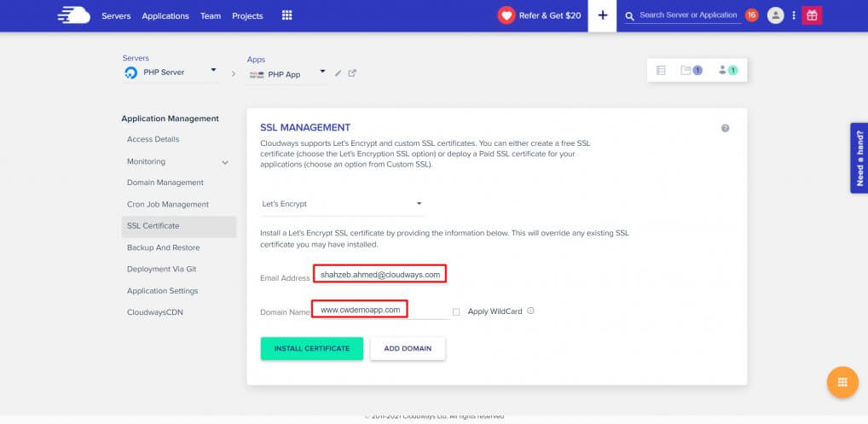The image size is (868, 424).
Task: Open Team in the top navigation
Action: (x=211, y=16)
